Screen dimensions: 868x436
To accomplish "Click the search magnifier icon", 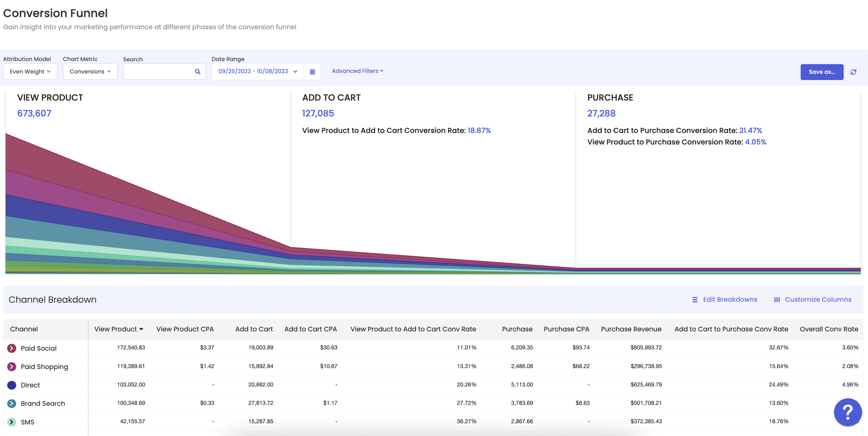I will tap(198, 72).
